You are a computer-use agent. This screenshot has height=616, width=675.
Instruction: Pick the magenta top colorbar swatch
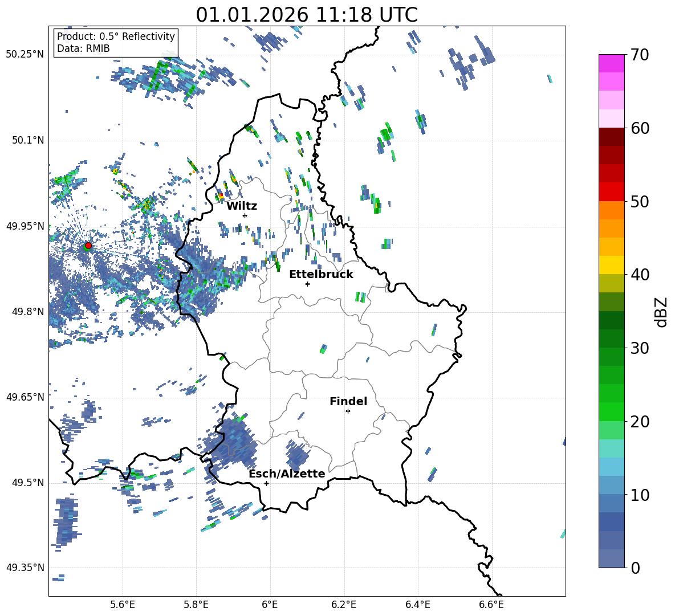click(611, 63)
